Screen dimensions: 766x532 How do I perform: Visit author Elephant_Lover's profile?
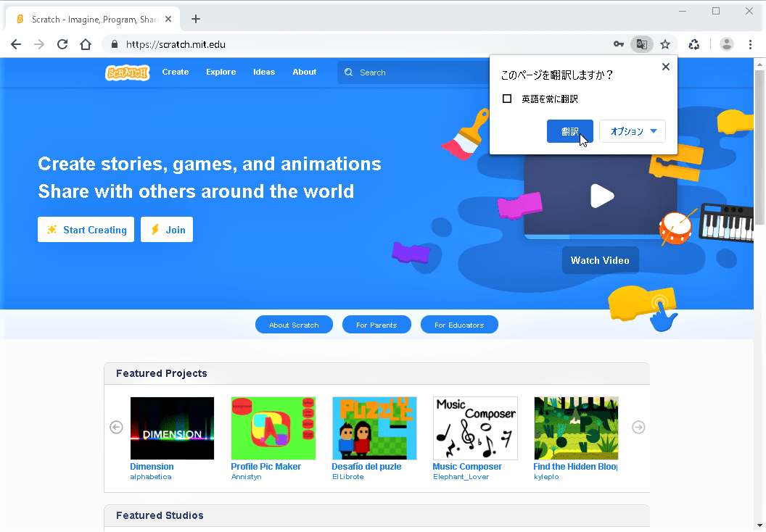[x=461, y=477]
